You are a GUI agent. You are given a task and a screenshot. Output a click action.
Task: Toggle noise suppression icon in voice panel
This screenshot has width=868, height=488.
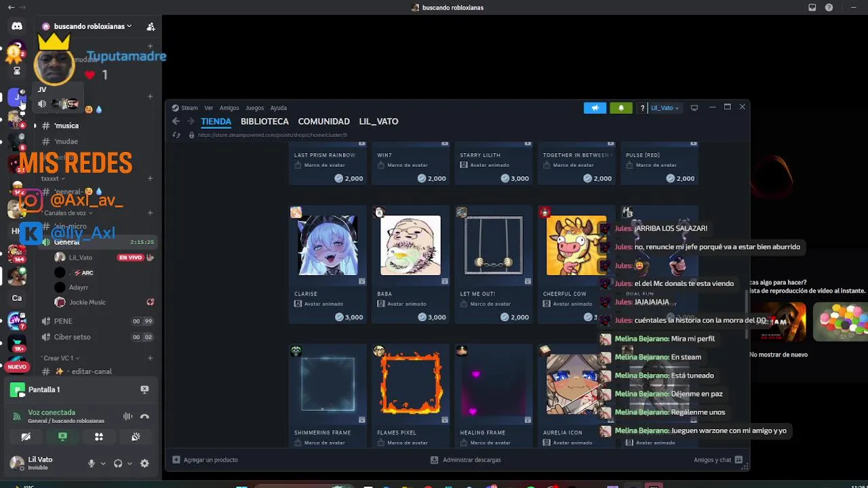coord(127,417)
